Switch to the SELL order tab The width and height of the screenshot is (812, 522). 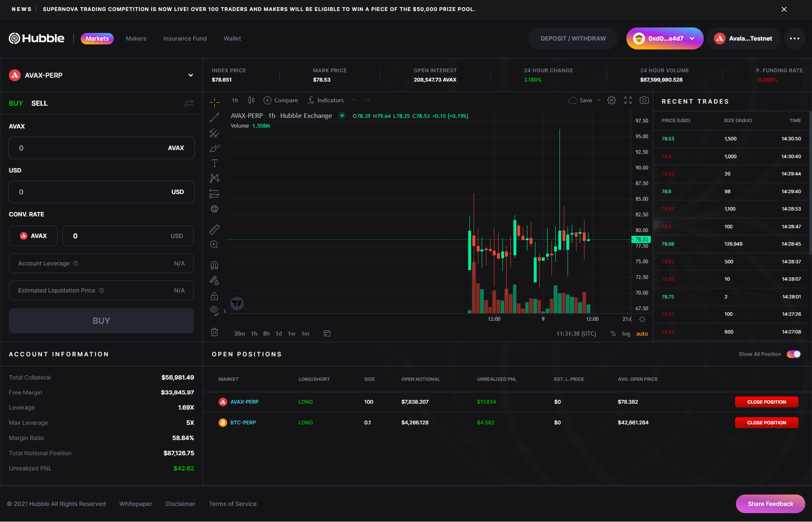point(39,103)
